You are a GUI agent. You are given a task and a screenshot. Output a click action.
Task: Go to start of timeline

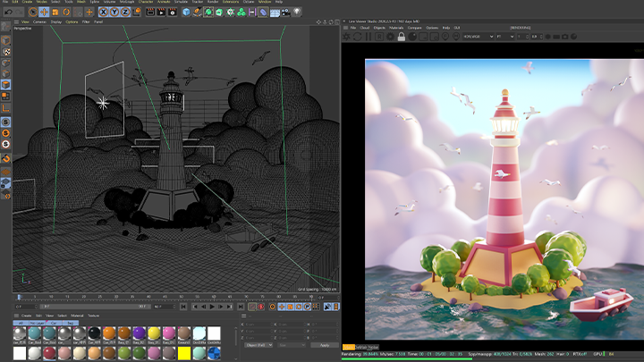click(183, 307)
